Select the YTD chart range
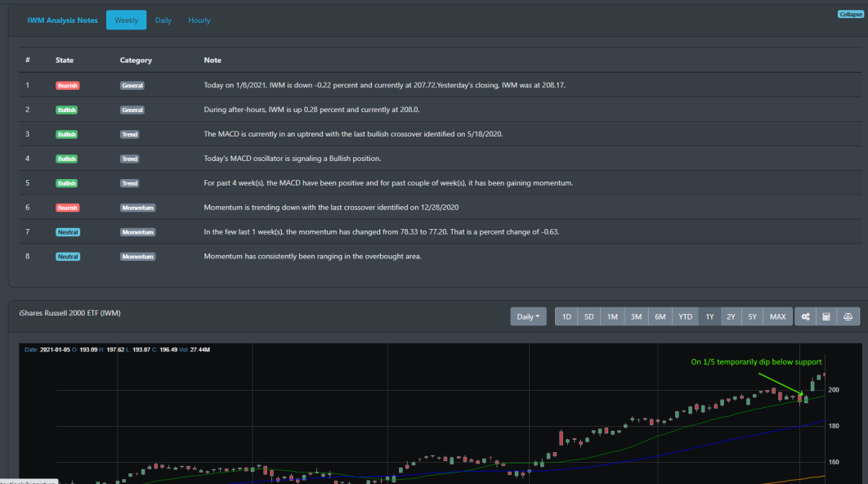Viewport: 868px width, 484px height. click(x=685, y=316)
